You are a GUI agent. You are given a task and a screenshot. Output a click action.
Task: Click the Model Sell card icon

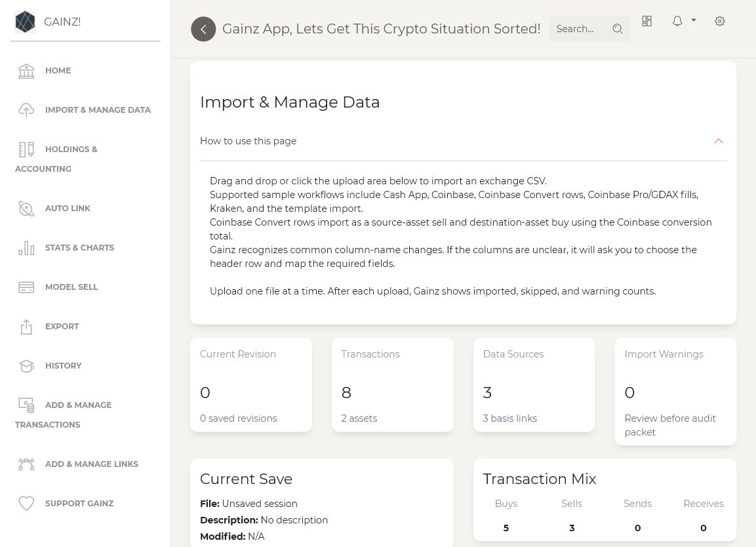pos(26,287)
